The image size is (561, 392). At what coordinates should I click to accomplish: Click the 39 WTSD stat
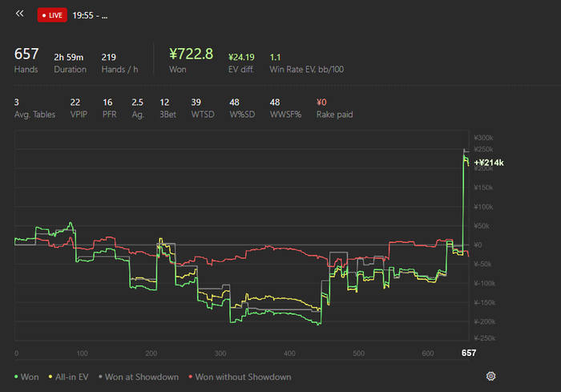[203, 108]
